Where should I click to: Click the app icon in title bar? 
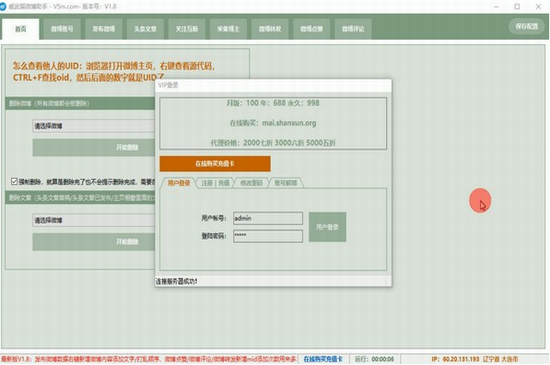point(3,6)
